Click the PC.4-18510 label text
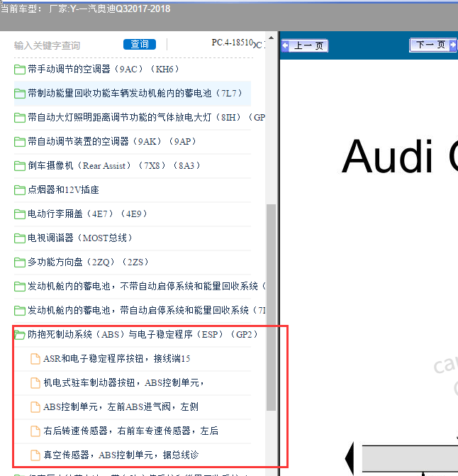The image size is (458, 476). pos(232,43)
